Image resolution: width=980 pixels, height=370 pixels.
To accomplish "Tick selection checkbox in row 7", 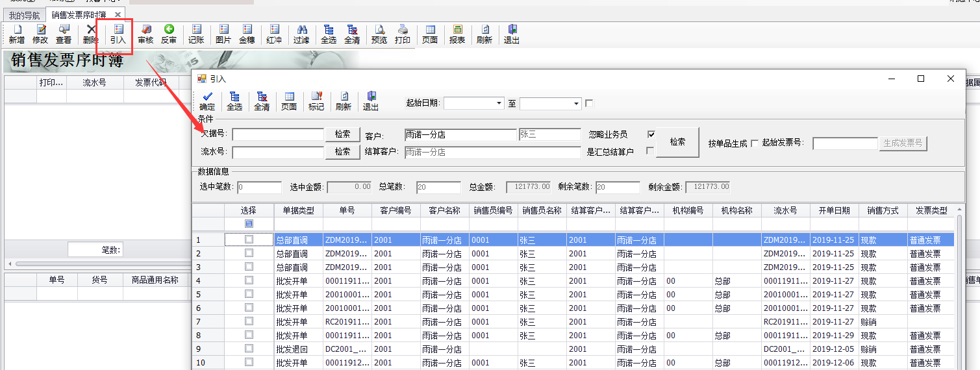I will [249, 321].
